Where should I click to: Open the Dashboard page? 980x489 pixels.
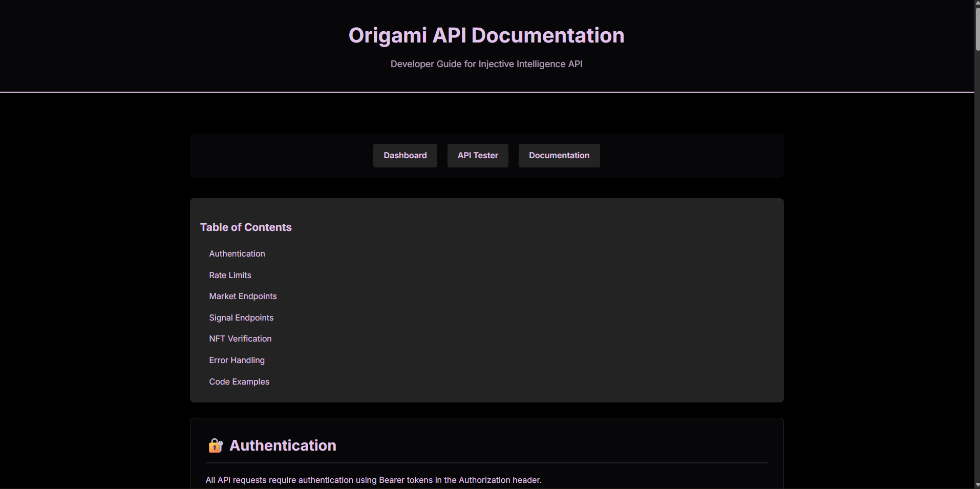point(405,156)
